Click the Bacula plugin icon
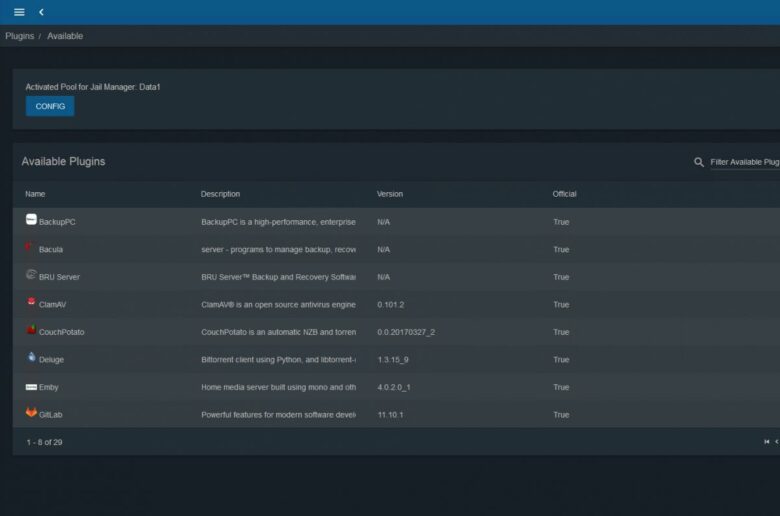 29,247
